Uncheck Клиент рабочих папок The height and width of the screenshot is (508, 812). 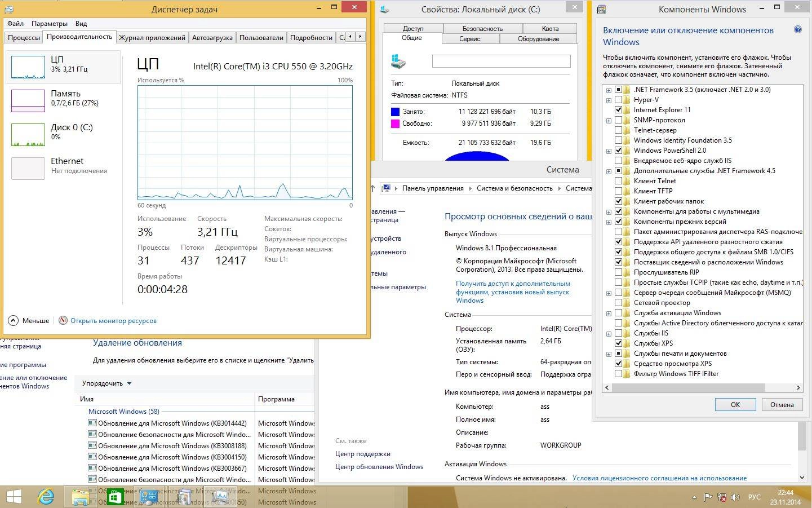pyautogui.click(x=618, y=201)
